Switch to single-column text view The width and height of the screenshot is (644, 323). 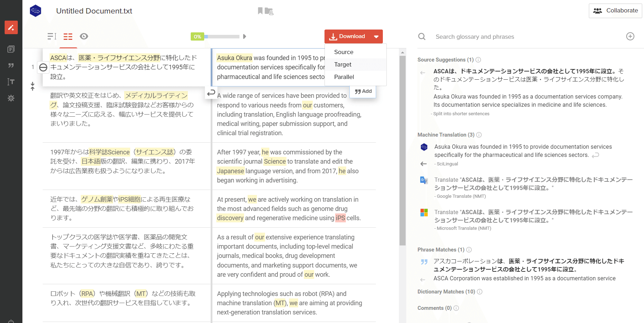pos(52,36)
